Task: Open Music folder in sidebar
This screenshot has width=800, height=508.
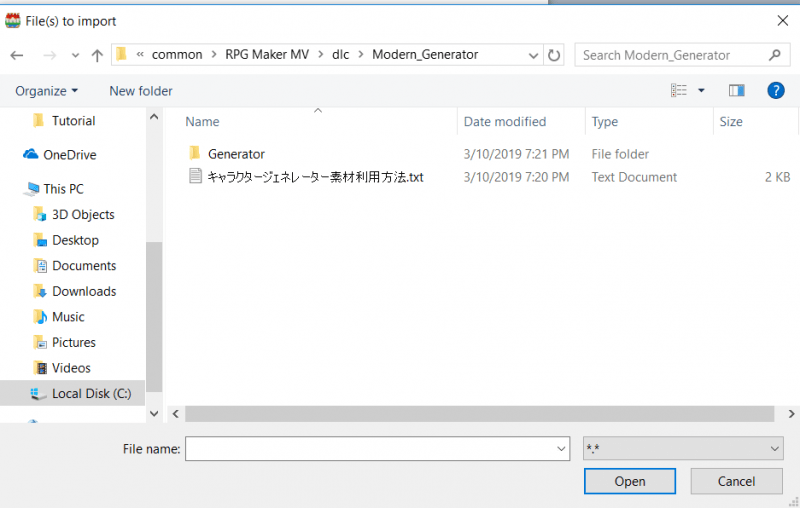Action: tap(68, 317)
